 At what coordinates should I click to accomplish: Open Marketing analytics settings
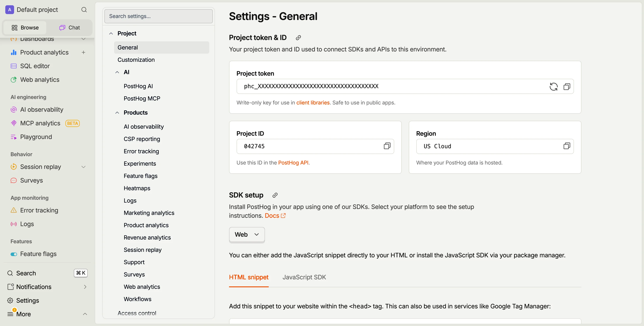coord(149,213)
